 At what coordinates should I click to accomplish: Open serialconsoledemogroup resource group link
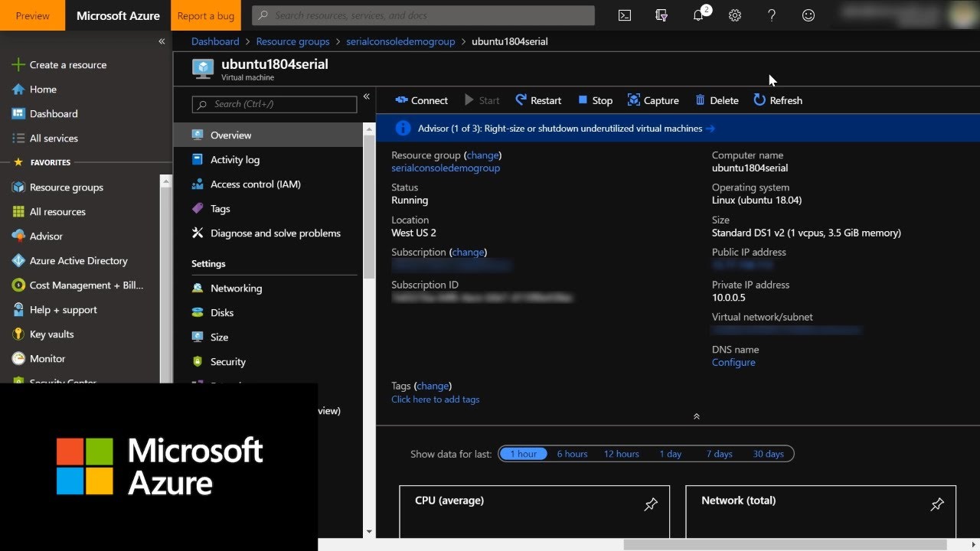pos(446,168)
